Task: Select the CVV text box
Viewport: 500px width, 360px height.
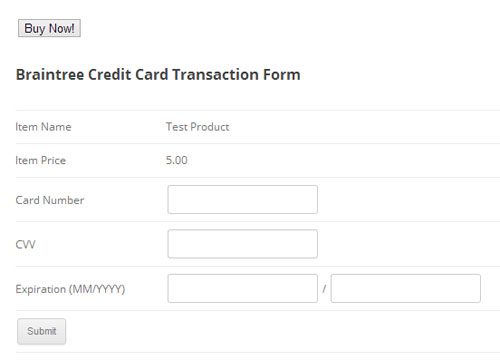Action: [x=243, y=244]
